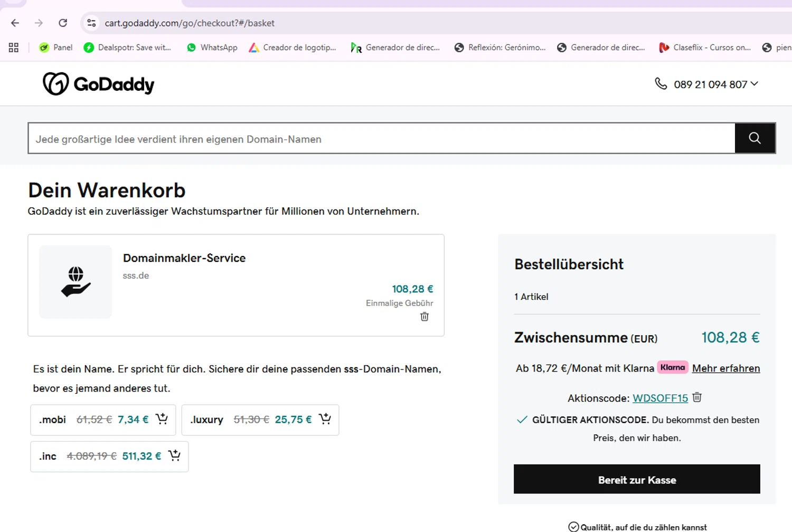The image size is (792, 532).
Task: Delete the WDSOFF15 promo code
Action: [697, 397]
